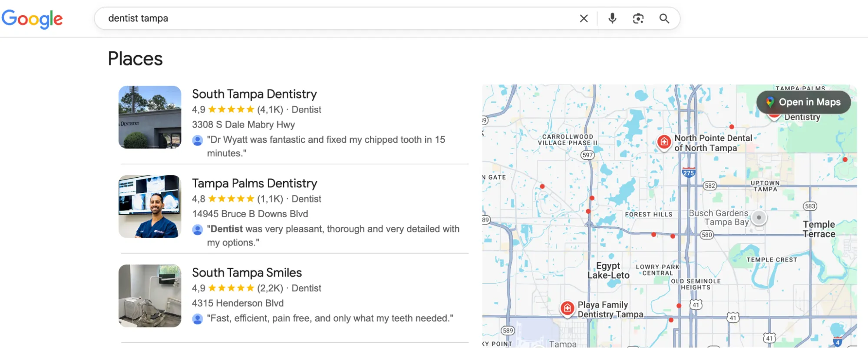
Task: Click address '14945 Bruce B Downs Blvd'
Action: pyautogui.click(x=250, y=214)
